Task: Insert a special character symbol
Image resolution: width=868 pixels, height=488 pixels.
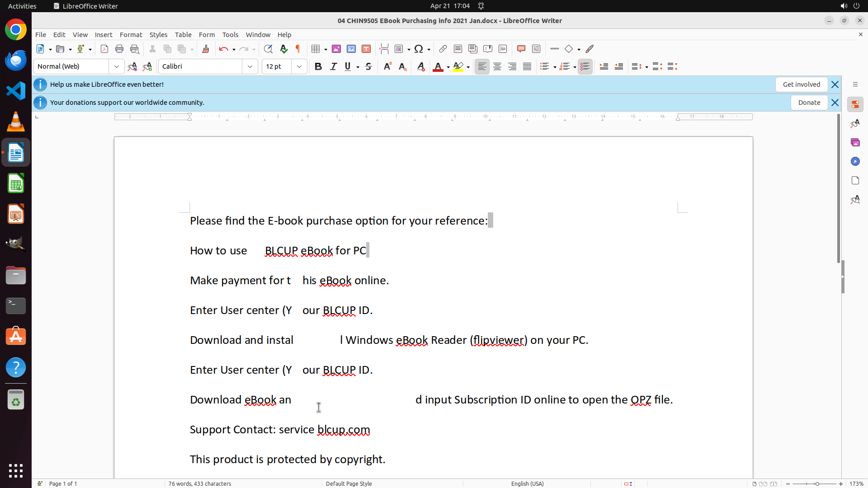Action: [419, 49]
